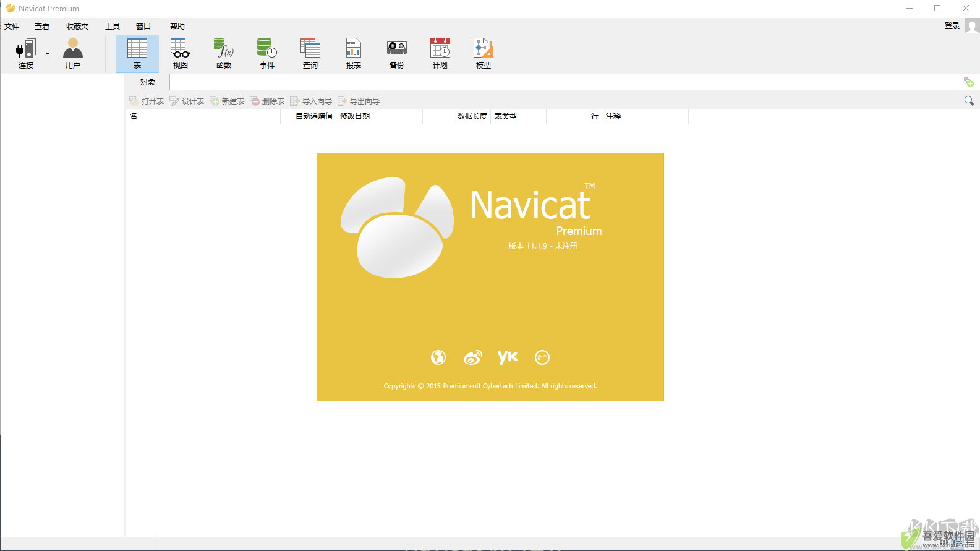Viewport: 980px width, 551px height.
Task: Click the 新建表 button
Action: 227,101
